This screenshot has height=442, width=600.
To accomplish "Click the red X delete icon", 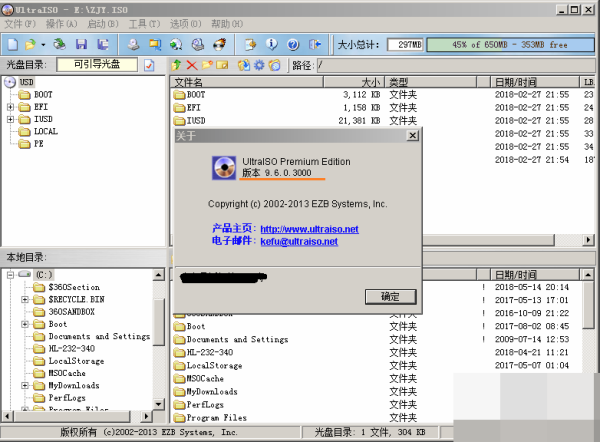I will click(x=192, y=65).
